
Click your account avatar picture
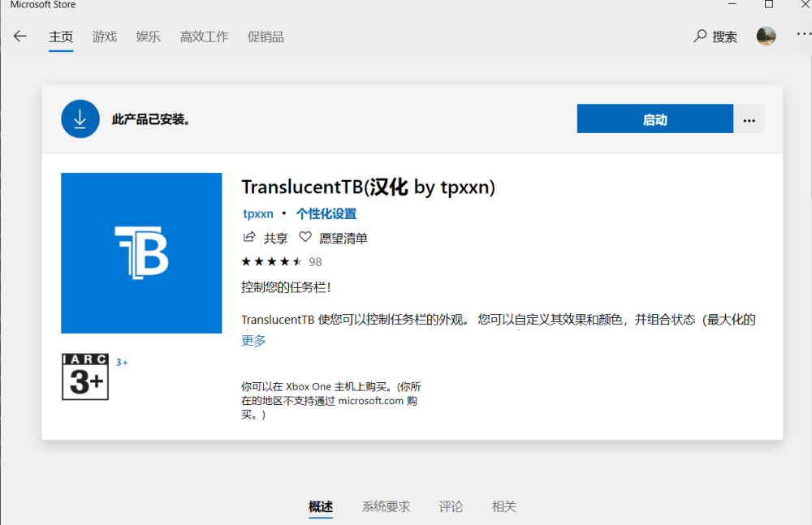[765, 36]
